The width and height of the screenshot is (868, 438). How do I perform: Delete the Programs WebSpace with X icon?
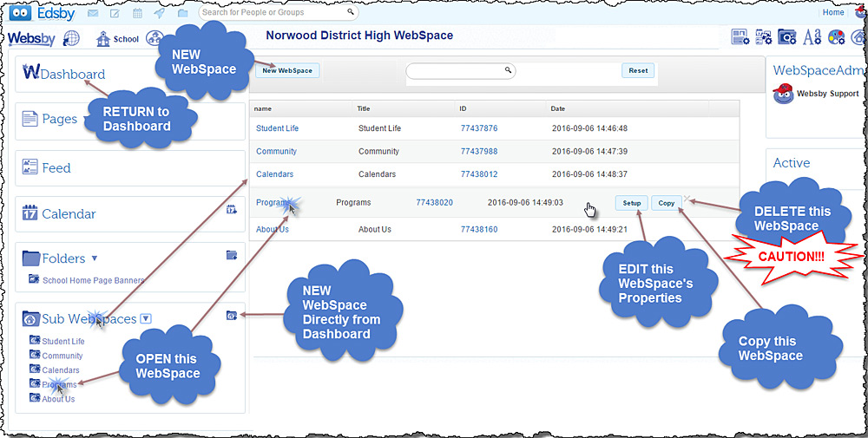[x=687, y=199]
